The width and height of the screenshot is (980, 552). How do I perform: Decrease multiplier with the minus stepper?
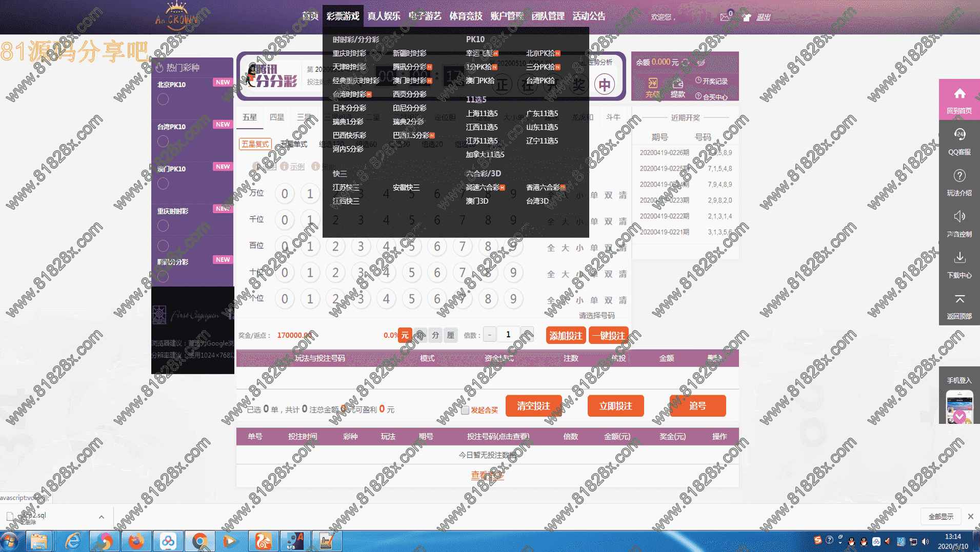[x=490, y=335]
